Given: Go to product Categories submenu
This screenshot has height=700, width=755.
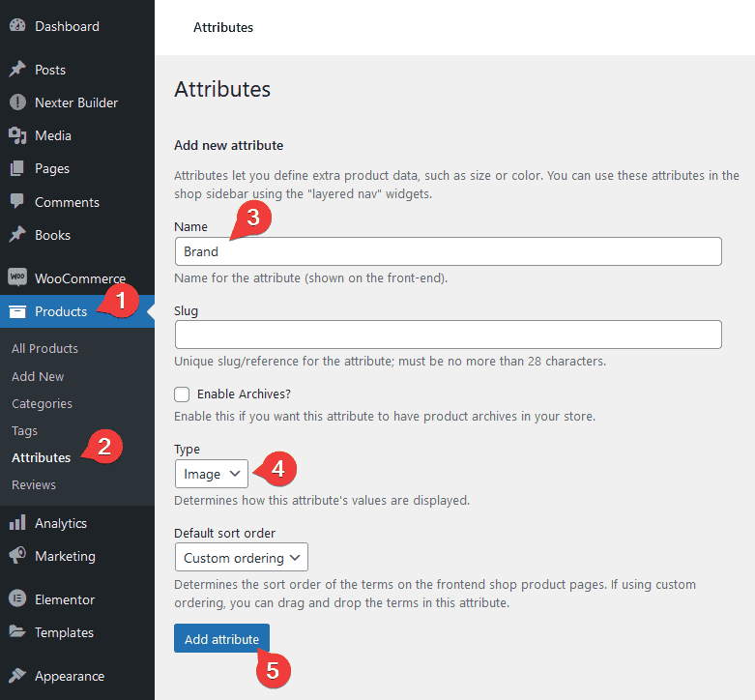Looking at the screenshot, I should pyautogui.click(x=42, y=403).
